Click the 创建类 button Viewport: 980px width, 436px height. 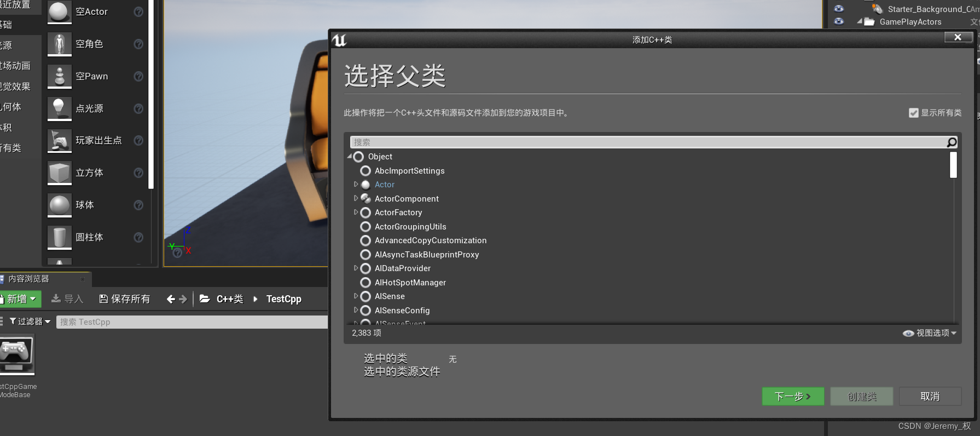coord(862,397)
